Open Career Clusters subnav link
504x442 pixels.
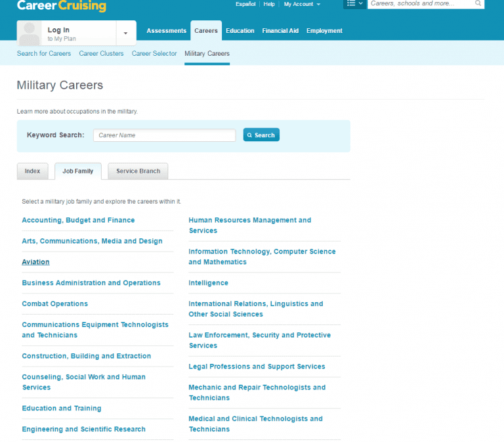tap(101, 53)
